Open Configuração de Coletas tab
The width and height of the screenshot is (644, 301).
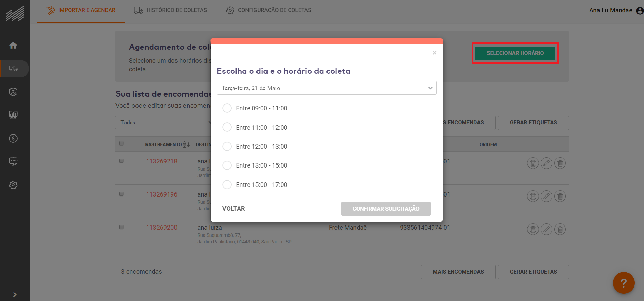tap(269, 10)
